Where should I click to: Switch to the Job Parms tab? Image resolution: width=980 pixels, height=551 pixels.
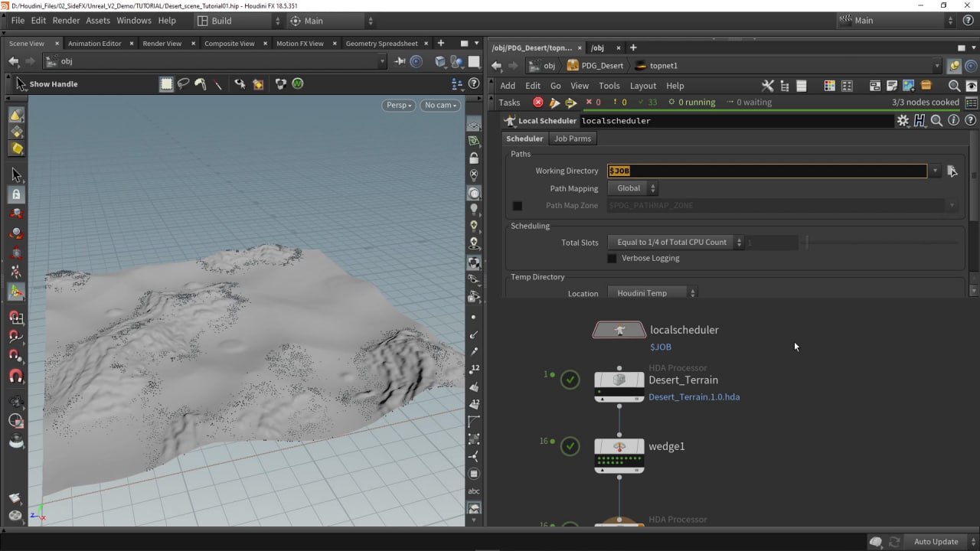tap(573, 139)
